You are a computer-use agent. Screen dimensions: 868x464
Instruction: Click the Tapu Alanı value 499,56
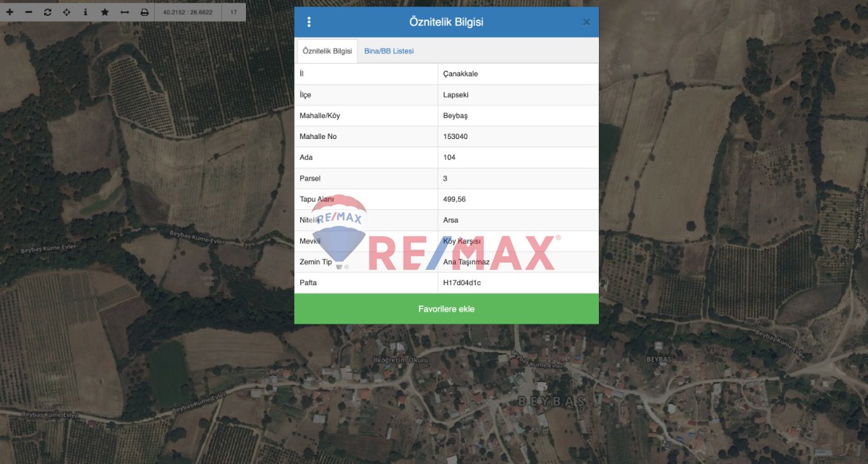(454, 199)
